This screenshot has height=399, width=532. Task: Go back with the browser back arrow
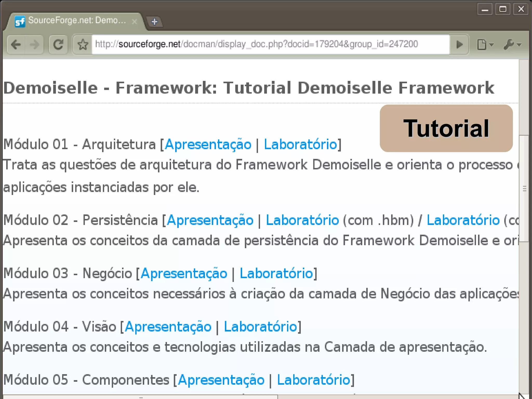[16, 45]
